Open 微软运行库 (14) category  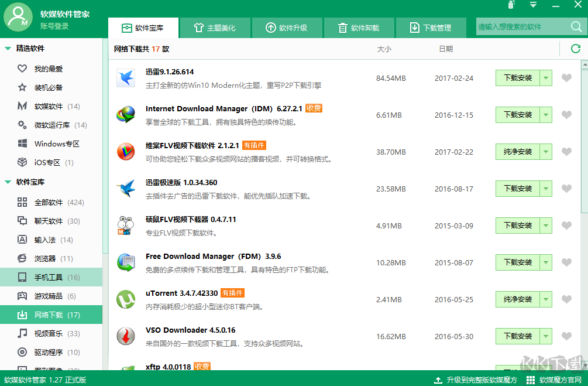51,125
